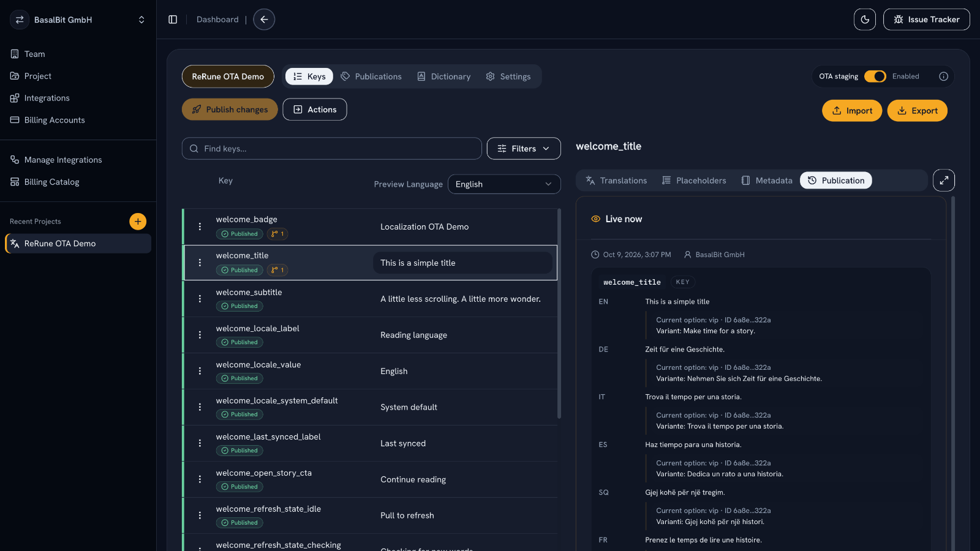View the Metadata tab
The image size is (980, 551).
(x=767, y=181)
